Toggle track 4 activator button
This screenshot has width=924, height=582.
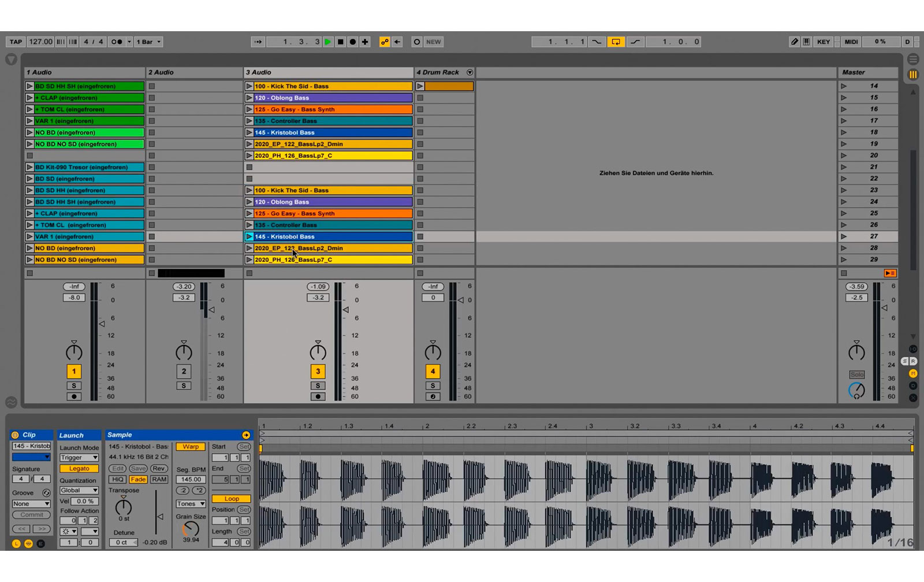click(x=433, y=372)
